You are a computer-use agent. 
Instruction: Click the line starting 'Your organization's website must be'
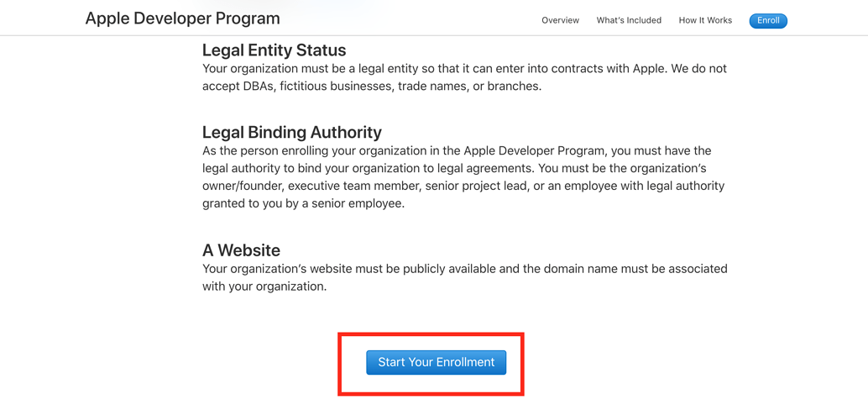tap(465, 269)
